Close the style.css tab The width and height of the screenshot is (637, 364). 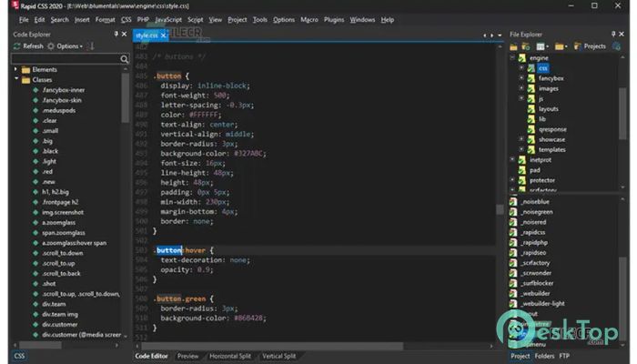tap(163, 35)
